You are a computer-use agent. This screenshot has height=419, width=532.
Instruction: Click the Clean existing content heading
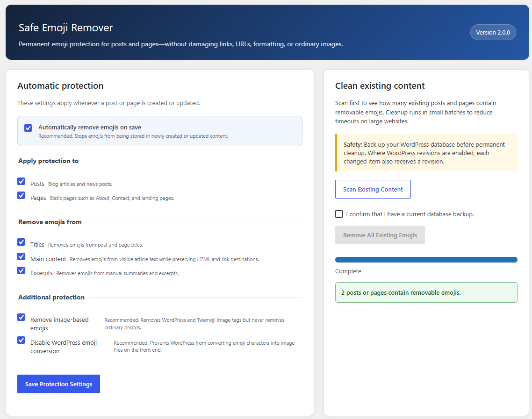[x=380, y=86]
